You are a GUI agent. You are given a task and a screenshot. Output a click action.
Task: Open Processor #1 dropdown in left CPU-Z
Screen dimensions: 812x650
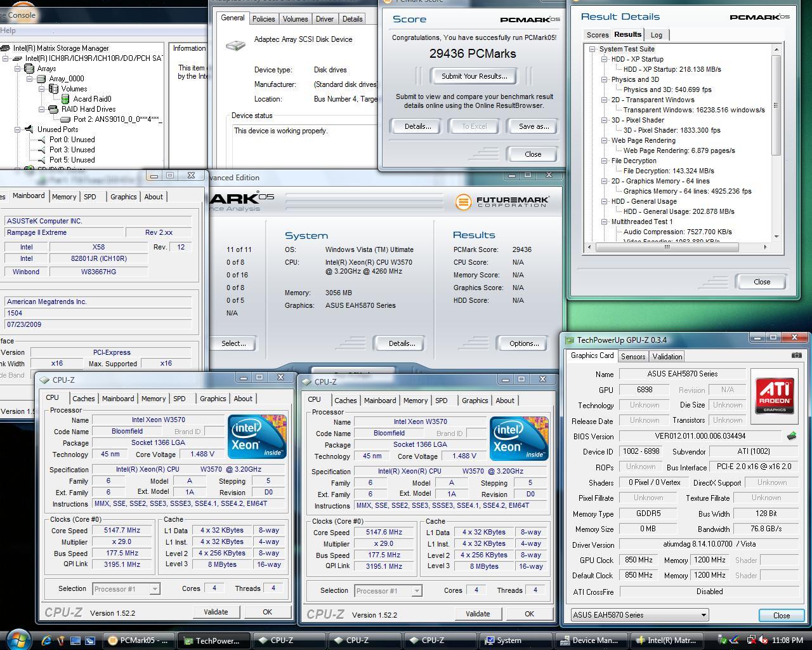pos(154,589)
